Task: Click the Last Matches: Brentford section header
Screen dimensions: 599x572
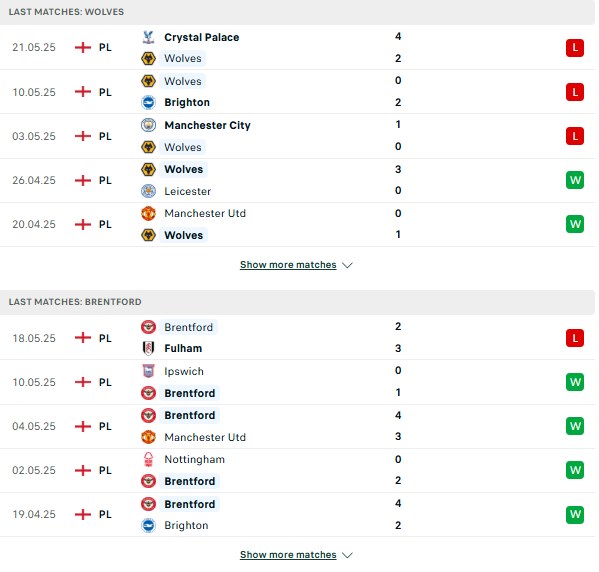Action: (297, 302)
